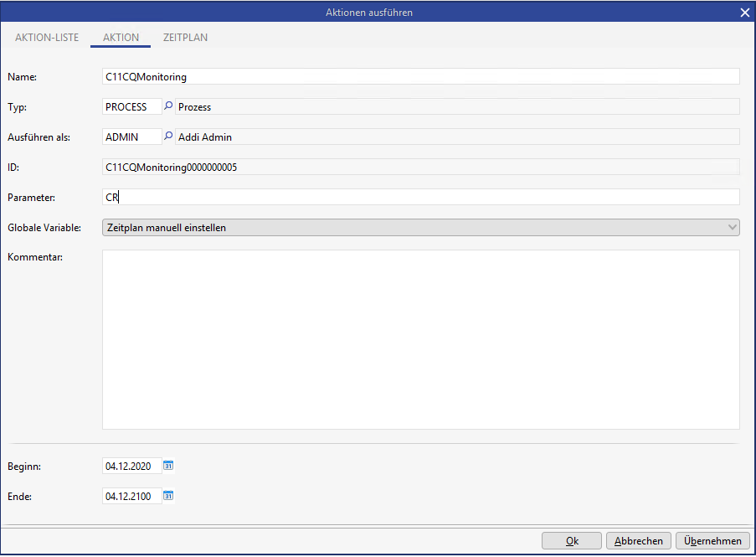Click the search icon next to ADMIN

[167, 137]
